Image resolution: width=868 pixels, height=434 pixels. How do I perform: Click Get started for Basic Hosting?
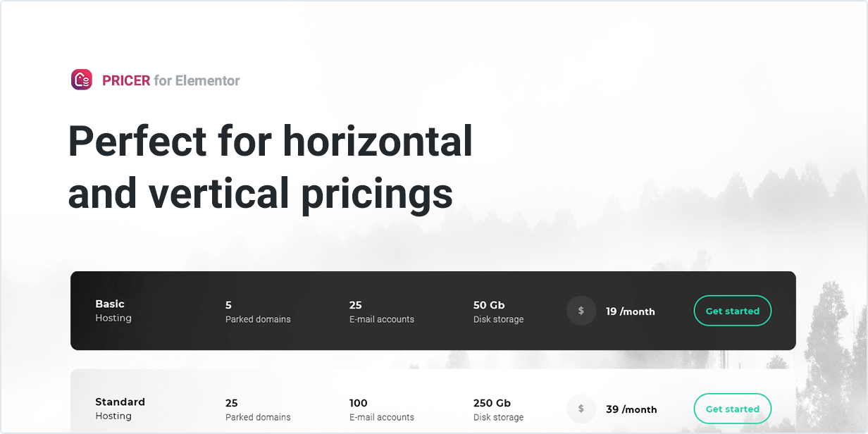(732, 311)
